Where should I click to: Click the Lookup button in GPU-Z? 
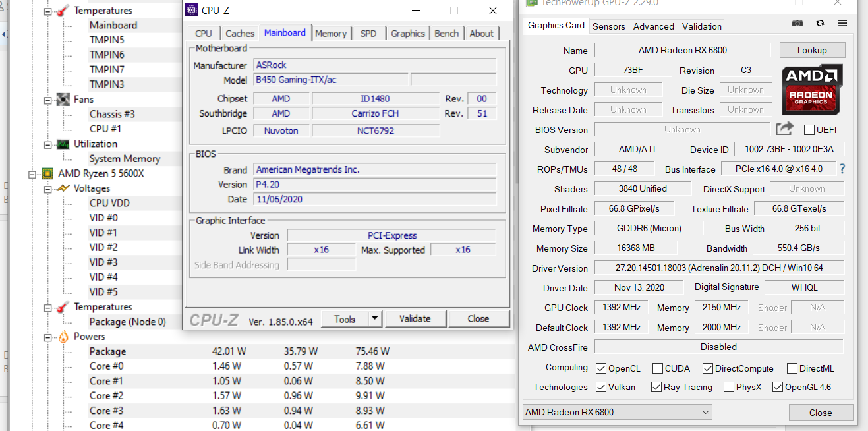click(x=812, y=50)
